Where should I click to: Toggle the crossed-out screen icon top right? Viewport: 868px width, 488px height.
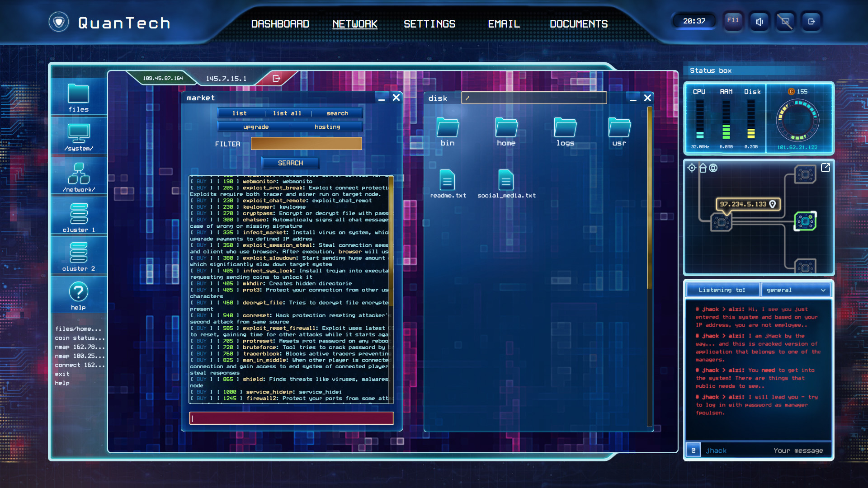coord(785,21)
